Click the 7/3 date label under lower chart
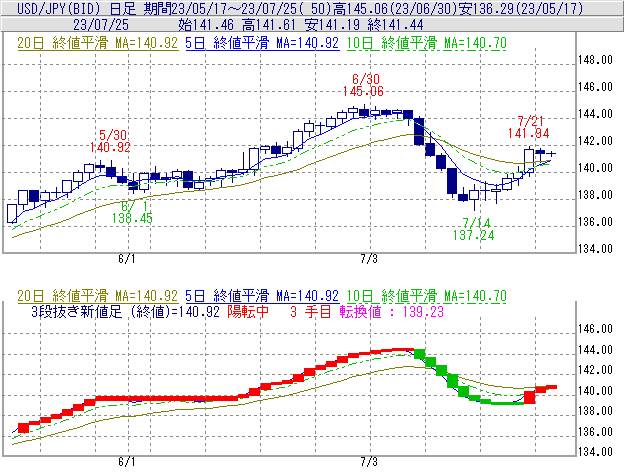Image resolution: width=624 pixels, height=475 pixels. coord(369,462)
